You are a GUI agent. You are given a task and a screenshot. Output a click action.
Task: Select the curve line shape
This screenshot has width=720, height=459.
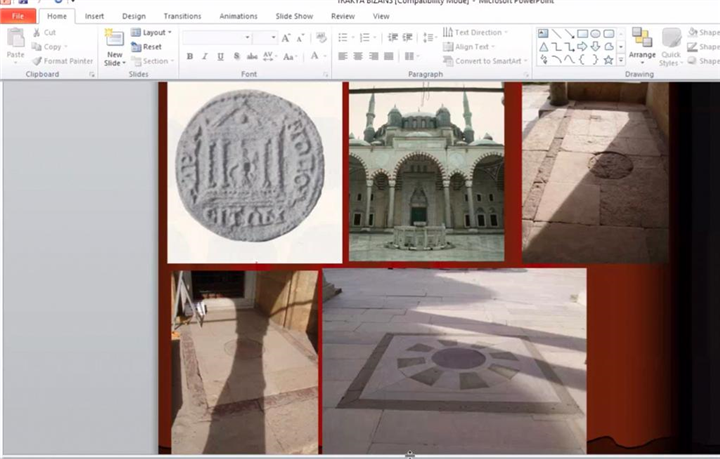pyautogui.click(x=569, y=60)
